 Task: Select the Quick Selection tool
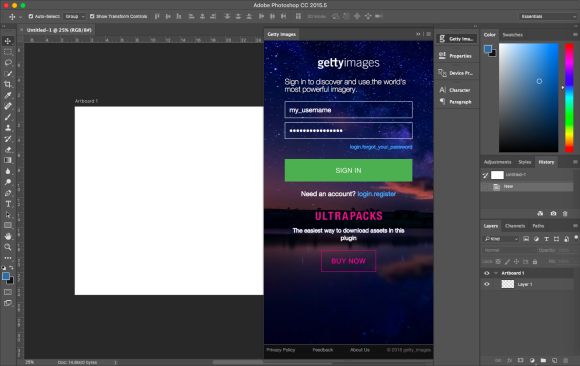click(8, 73)
